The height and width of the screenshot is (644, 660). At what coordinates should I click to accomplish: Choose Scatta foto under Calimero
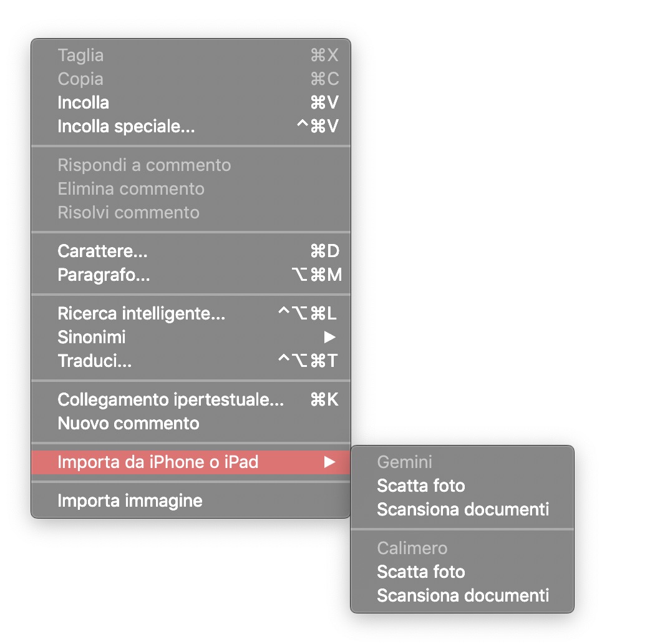[x=421, y=572]
